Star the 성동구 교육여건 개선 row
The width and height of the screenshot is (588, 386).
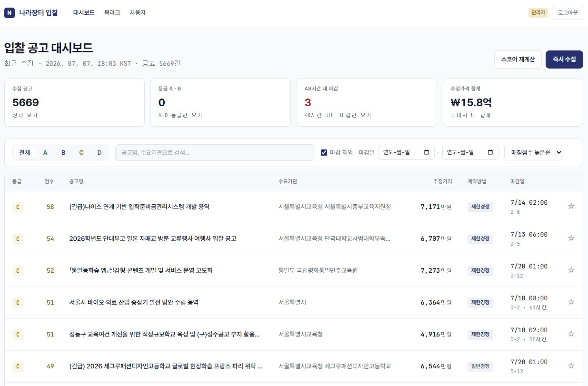point(571,334)
